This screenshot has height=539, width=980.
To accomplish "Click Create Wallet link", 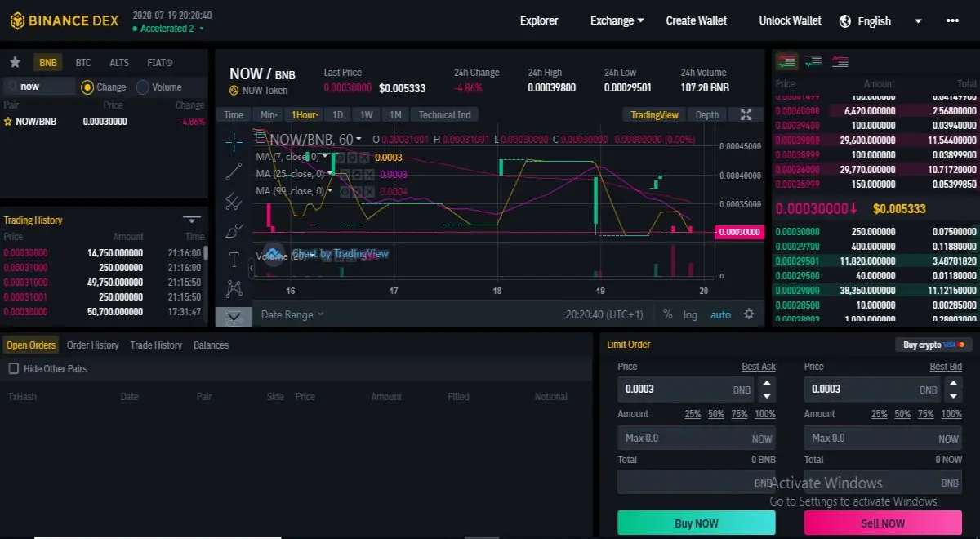I will (697, 20).
